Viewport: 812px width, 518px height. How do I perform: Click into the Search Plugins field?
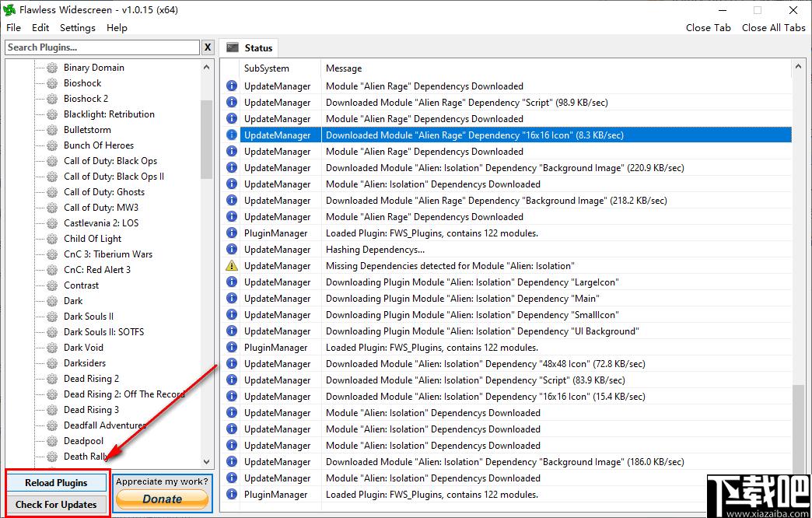pos(102,47)
